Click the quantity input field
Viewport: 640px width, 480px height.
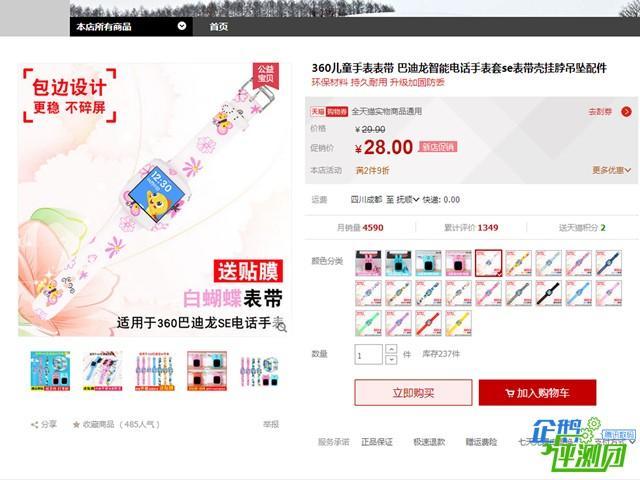click(368, 354)
